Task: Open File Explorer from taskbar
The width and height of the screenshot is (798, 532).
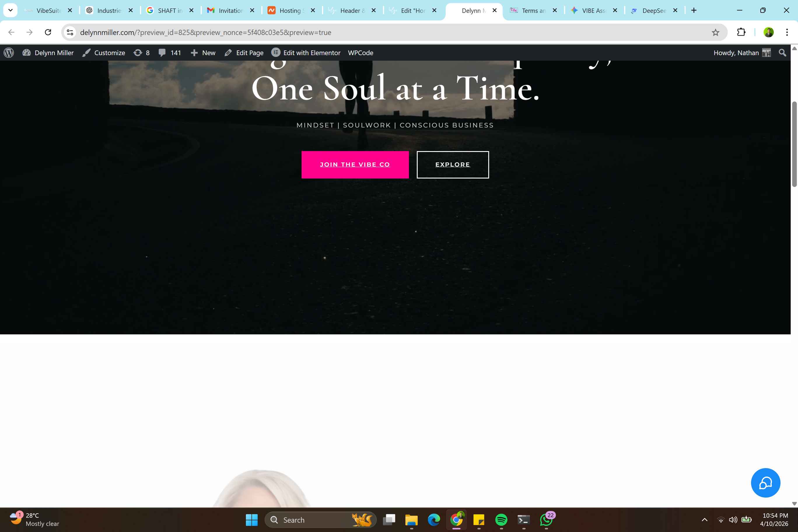Action: pyautogui.click(x=412, y=520)
